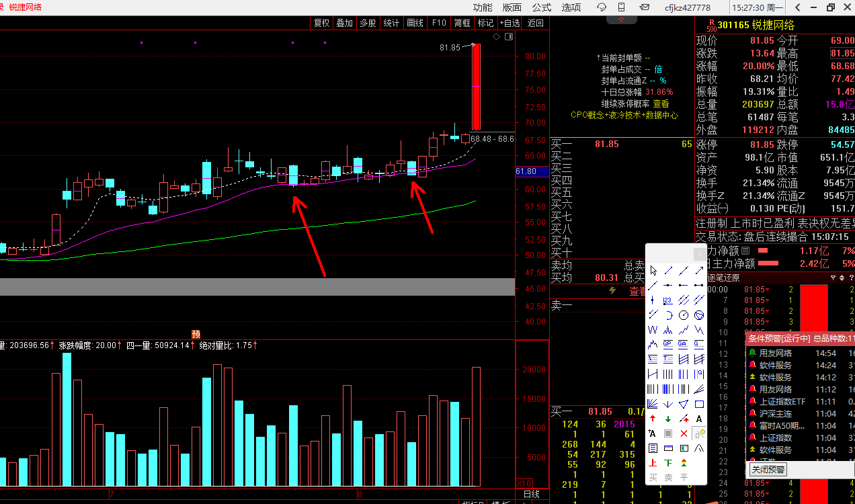Screen dimensions: 855x504
Task: Open the 选项 menu
Action: (x=571, y=7)
